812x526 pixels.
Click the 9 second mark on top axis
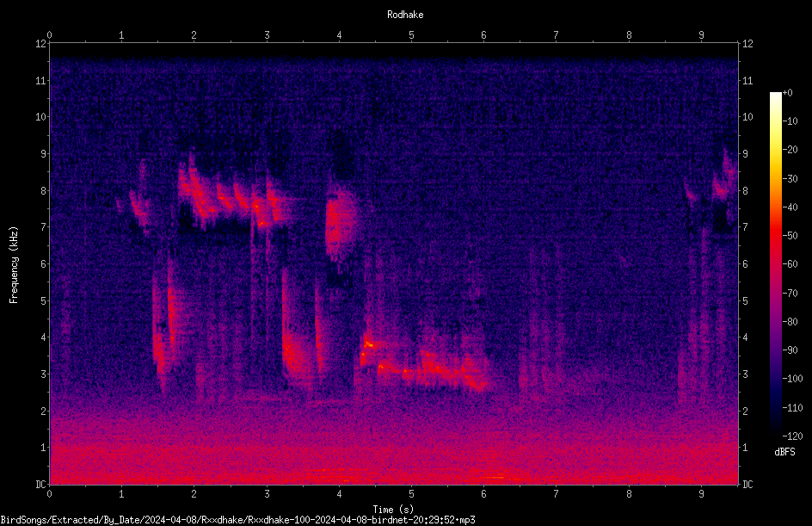[x=701, y=35]
